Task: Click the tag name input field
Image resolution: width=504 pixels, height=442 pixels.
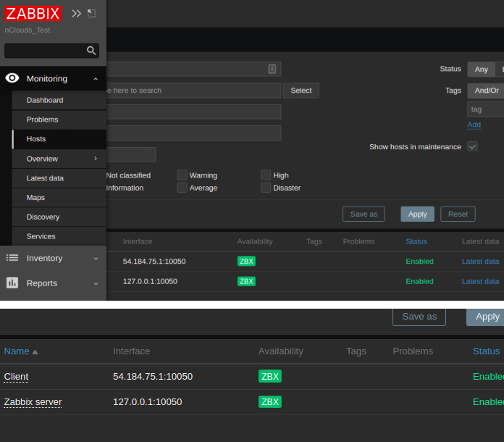Action: [x=486, y=109]
